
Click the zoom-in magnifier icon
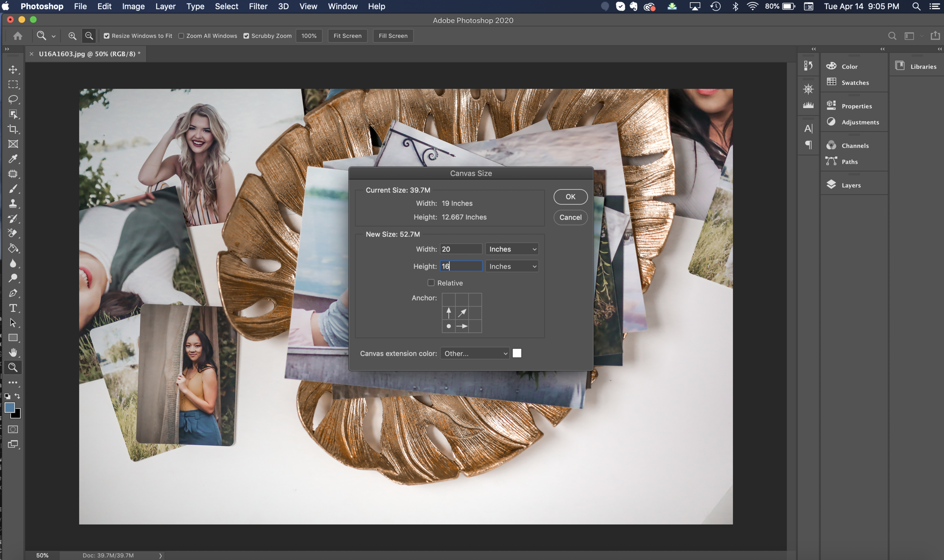click(x=72, y=36)
